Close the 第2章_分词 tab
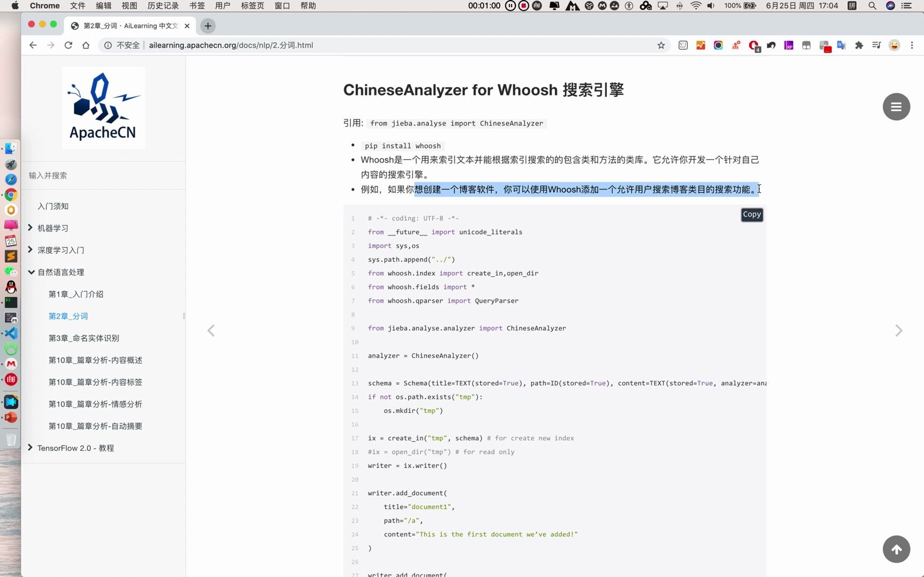Image resolution: width=924 pixels, height=577 pixels. point(187,26)
